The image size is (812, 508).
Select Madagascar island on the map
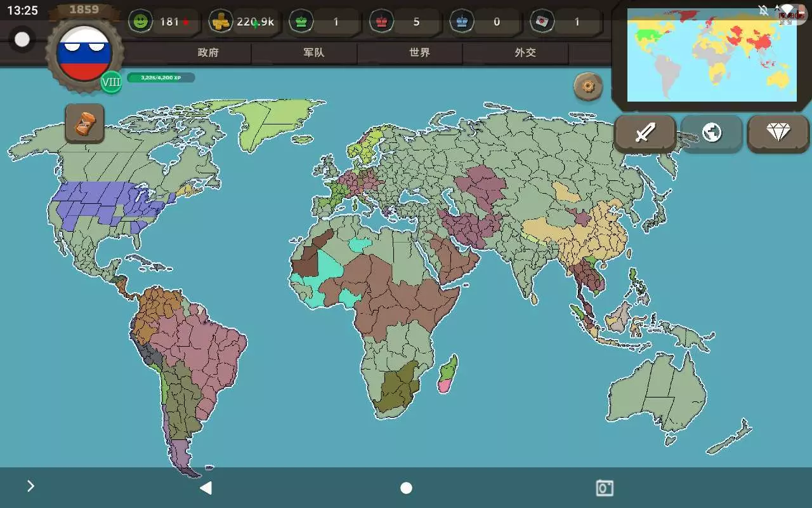click(x=447, y=375)
